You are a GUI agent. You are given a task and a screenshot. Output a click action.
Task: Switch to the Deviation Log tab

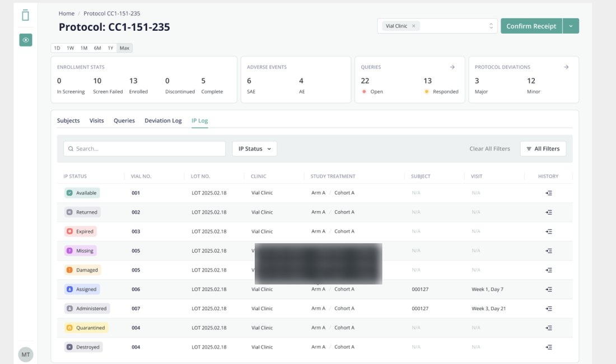point(163,120)
